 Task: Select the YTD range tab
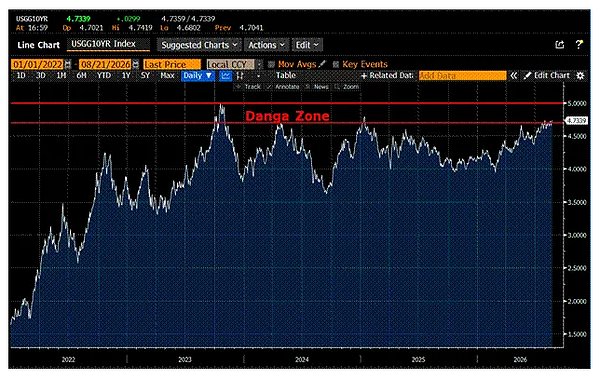point(104,75)
